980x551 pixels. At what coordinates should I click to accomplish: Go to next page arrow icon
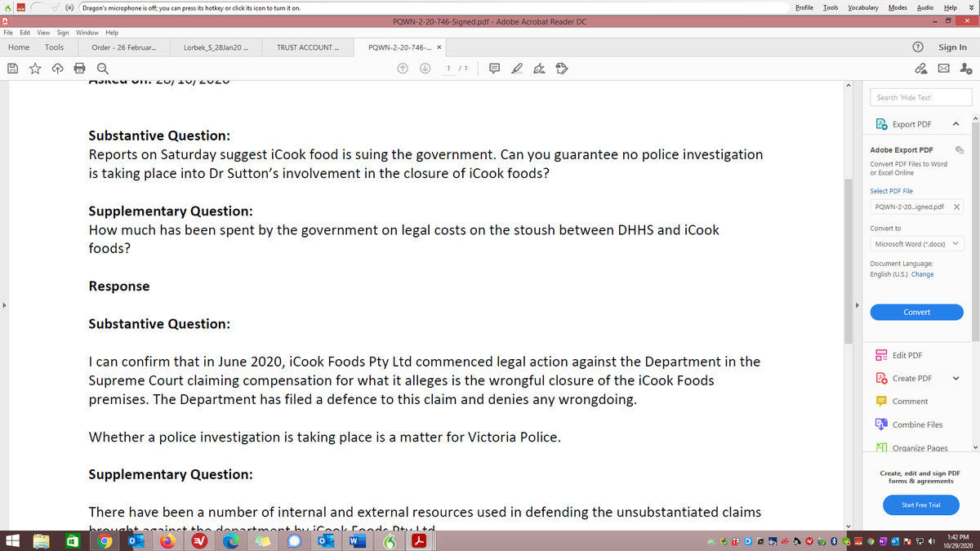pos(425,69)
